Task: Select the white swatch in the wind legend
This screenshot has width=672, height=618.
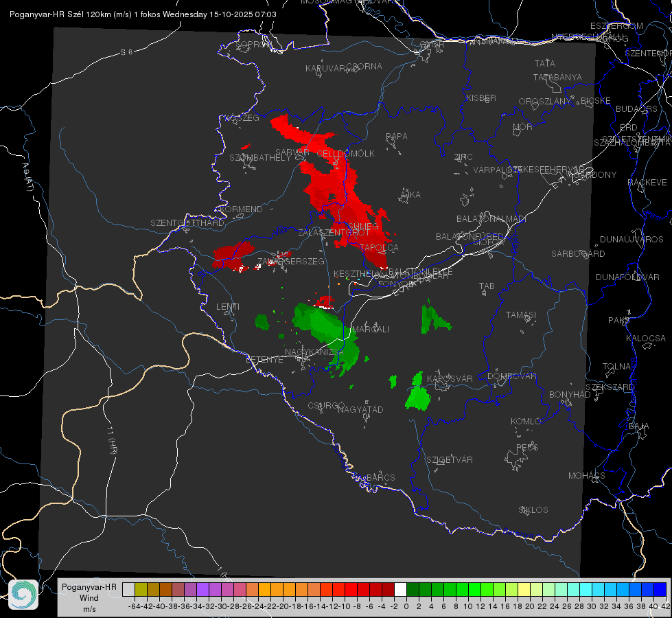Action: (400, 589)
